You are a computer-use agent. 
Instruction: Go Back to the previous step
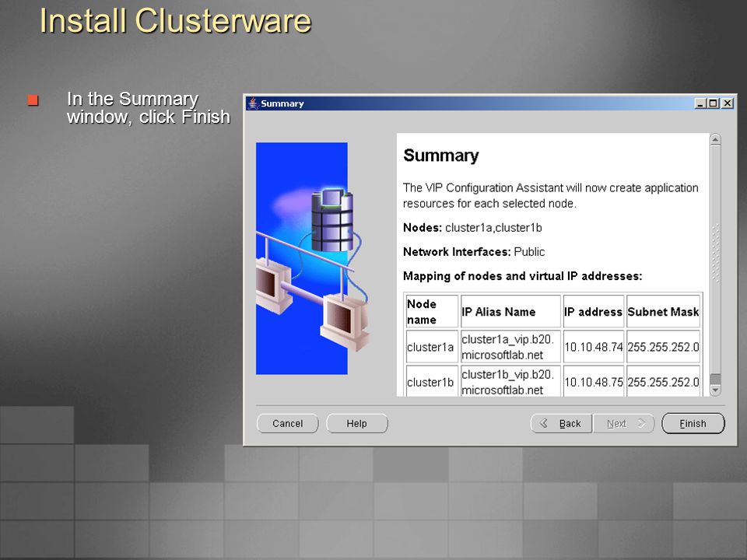(x=561, y=423)
